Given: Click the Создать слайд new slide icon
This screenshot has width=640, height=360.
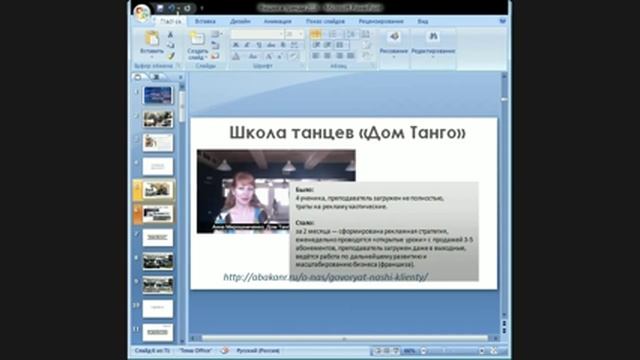Looking at the screenshot, I should (x=198, y=38).
